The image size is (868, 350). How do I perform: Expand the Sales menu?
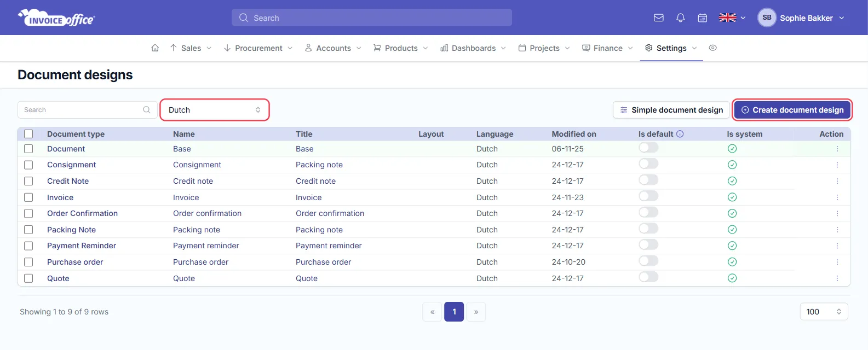(191, 48)
